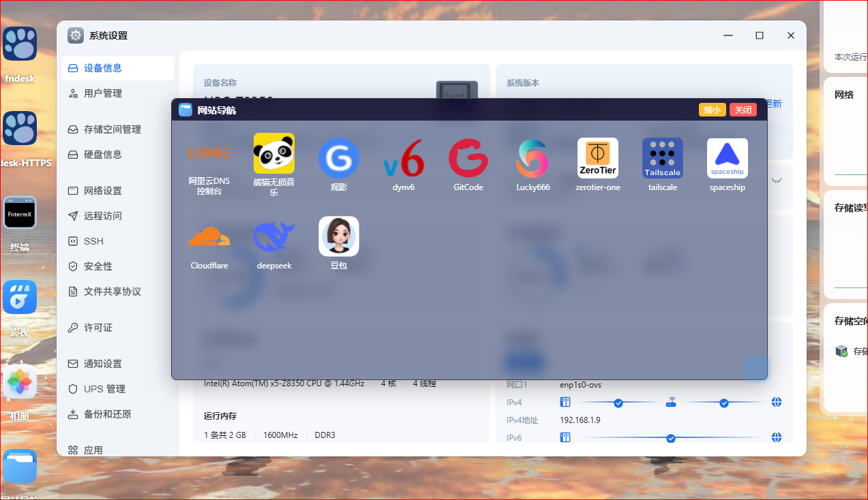Open the 文件共享协议 settings entry

click(118, 292)
